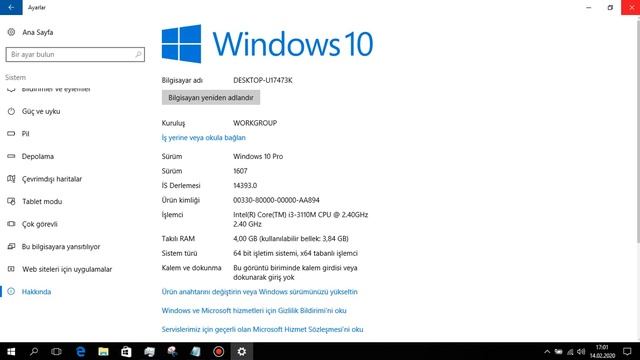Select Depolama in the sidebar

point(38,156)
